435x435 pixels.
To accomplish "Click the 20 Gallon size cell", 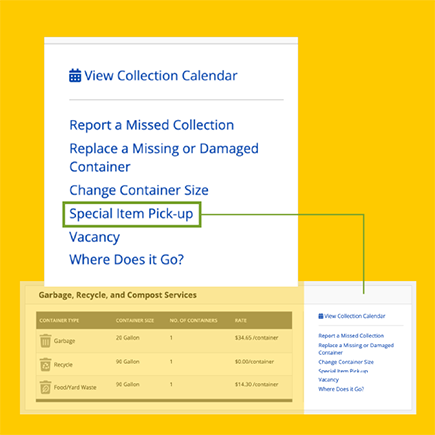I will coord(128,338).
